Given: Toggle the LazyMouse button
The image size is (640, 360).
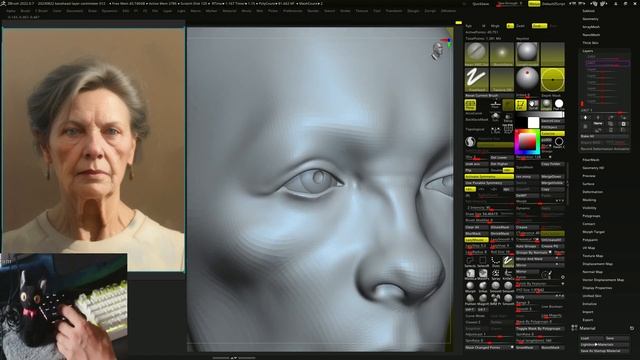Looking at the screenshot, I should coord(476,240).
